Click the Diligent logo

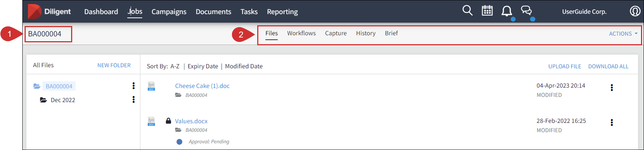tap(49, 12)
